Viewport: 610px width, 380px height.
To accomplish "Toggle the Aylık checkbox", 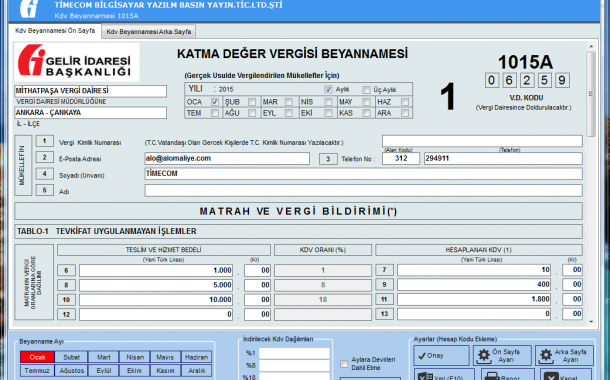I will click(328, 89).
